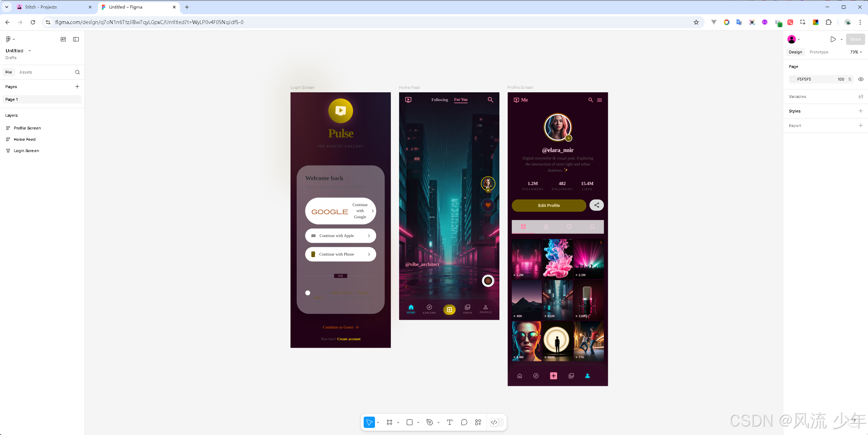Open the Actions tool in toolbar
This screenshot has height=435, width=868.
[x=478, y=422]
